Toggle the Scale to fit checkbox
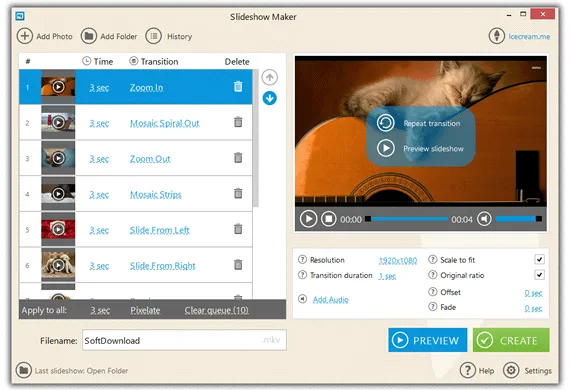Viewport: 570px width, 390px height. [539, 260]
